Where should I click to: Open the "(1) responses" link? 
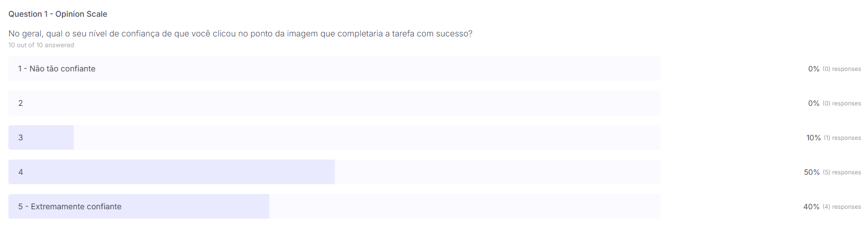pos(842,138)
